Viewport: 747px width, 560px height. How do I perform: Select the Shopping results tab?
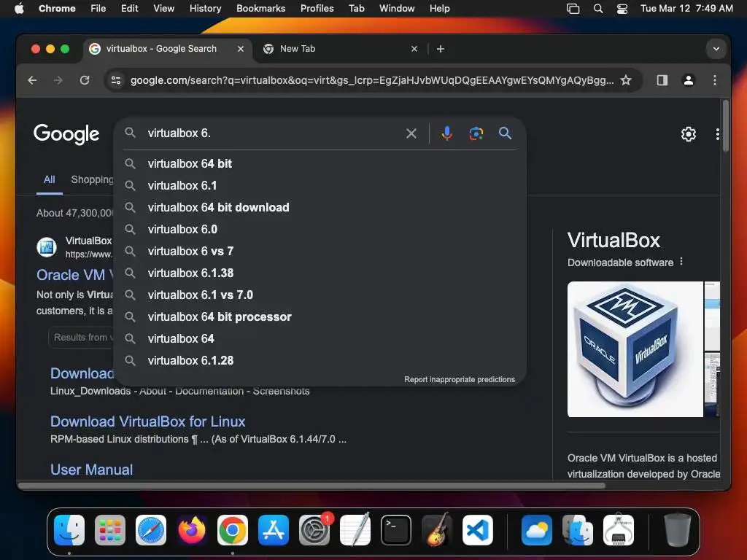tap(92, 179)
